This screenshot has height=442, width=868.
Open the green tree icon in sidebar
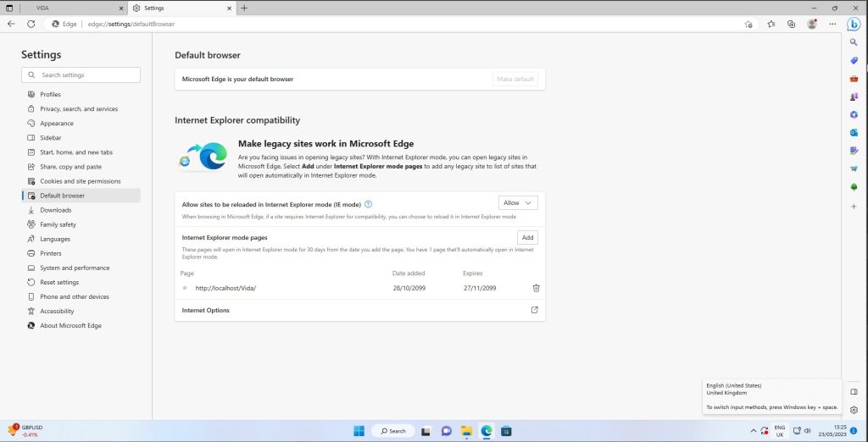(x=854, y=187)
